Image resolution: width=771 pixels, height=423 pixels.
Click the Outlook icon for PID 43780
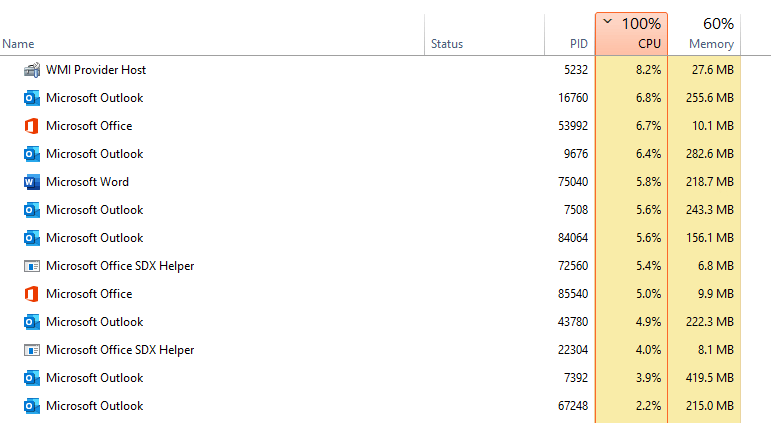[32, 322]
